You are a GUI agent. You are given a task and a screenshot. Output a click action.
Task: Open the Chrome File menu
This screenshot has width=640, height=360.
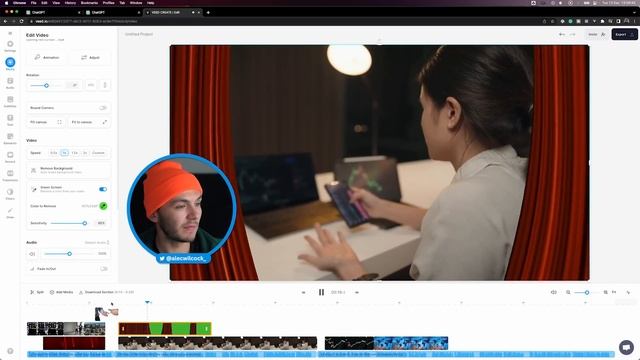pyautogui.click(x=33, y=3)
